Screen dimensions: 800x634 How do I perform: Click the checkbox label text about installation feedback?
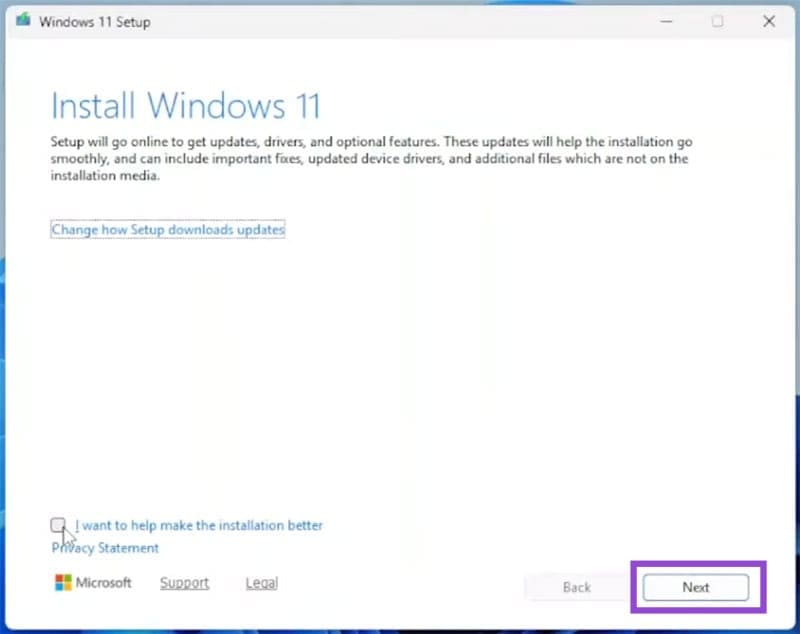pos(198,525)
